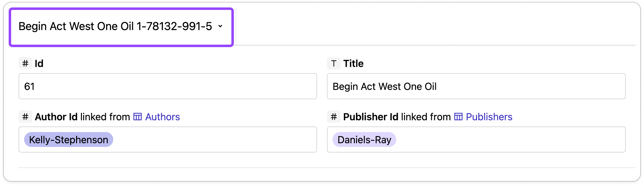Screen dimensions: 644x186
Task: Click the hash icon beside Id label
Action: [x=25, y=64]
